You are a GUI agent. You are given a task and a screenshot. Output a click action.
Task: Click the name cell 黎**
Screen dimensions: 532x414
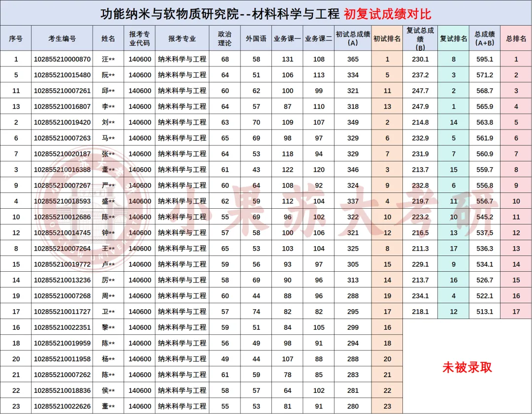pyautogui.click(x=108, y=327)
